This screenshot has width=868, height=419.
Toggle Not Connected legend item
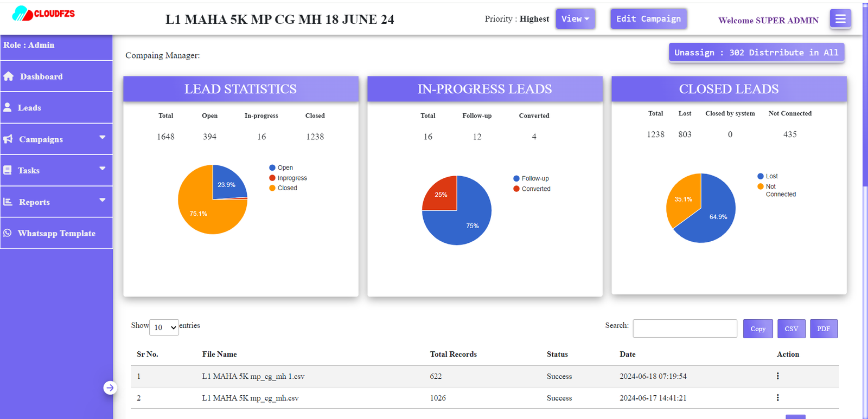[x=777, y=190]
